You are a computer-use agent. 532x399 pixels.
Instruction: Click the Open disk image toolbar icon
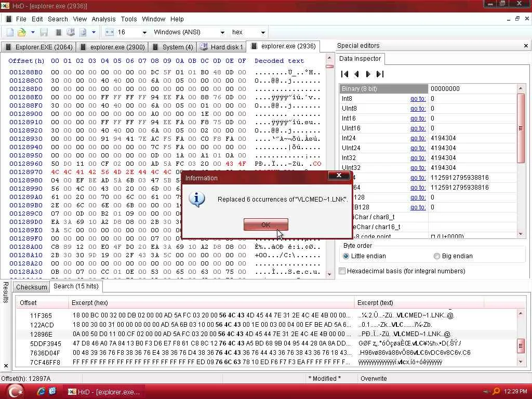(83, 32)
